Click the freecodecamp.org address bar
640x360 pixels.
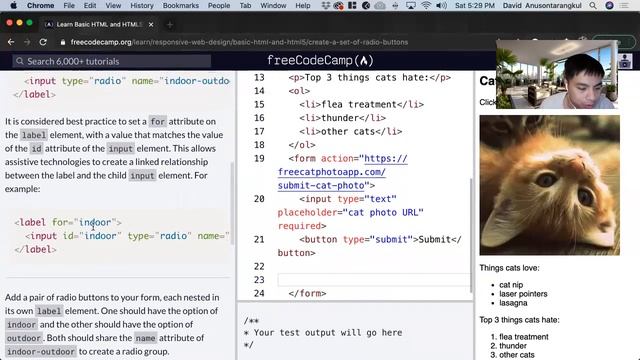click(239, 42)
